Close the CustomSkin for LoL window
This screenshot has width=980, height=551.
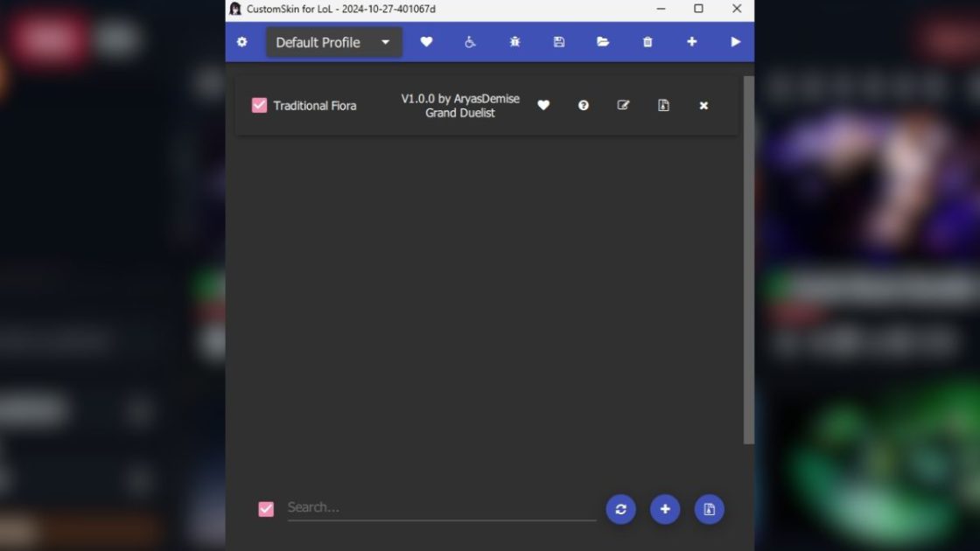737,9
